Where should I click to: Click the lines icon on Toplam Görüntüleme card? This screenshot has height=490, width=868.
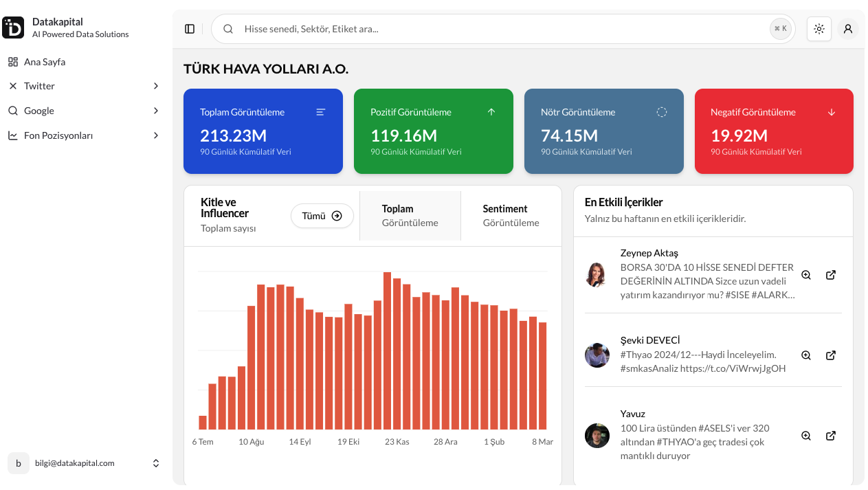click(321, 112)
